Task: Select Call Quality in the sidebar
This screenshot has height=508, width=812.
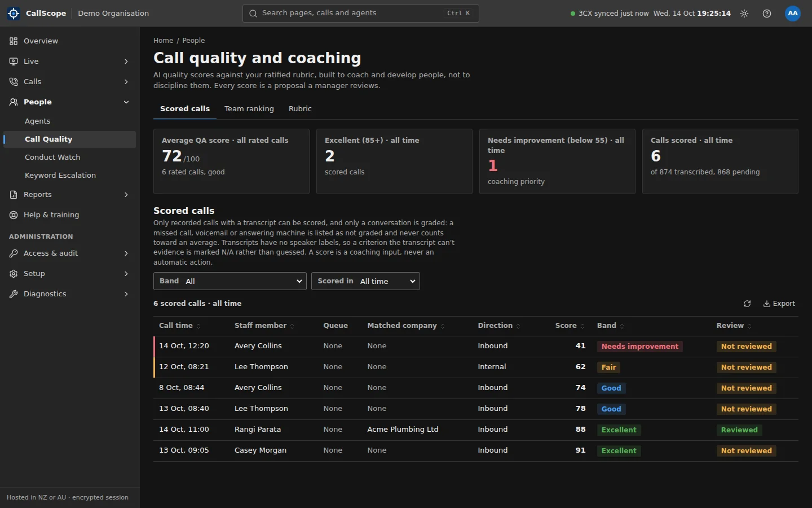Action: click(70, 139)
